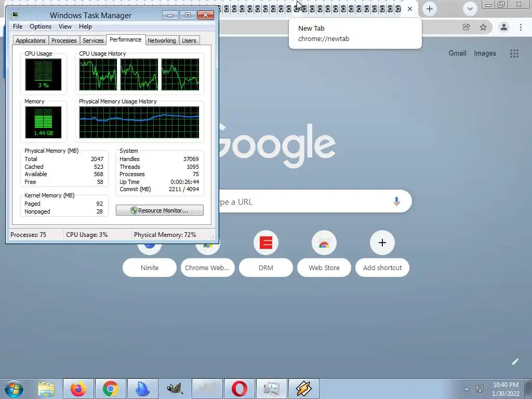Click the Physical Memory Total value 2047
The height and width of the screenshot is (399, 532).
pos(97,159)
